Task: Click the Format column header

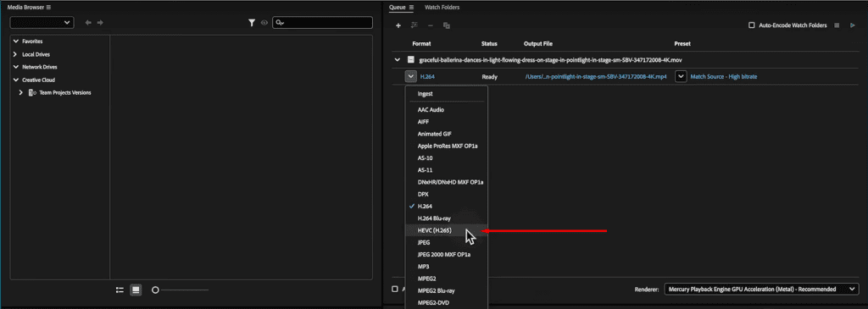Action: pos(421,44)
